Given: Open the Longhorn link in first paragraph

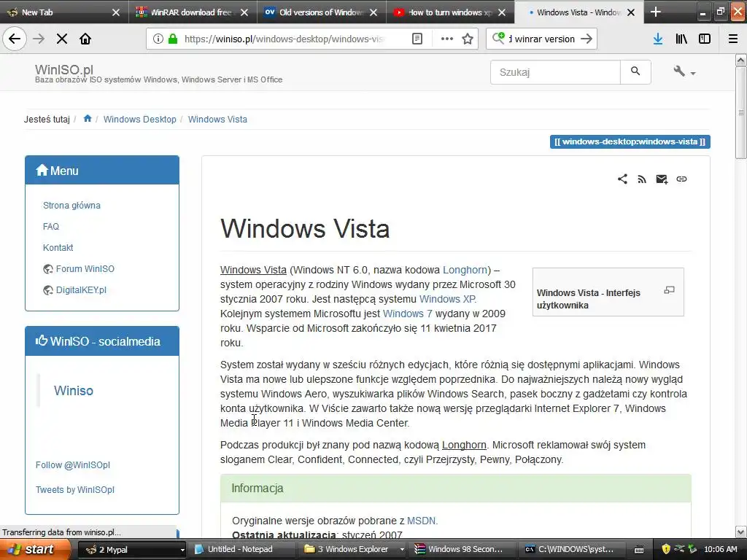Looking at the screenshot, I should click(465, 270).
